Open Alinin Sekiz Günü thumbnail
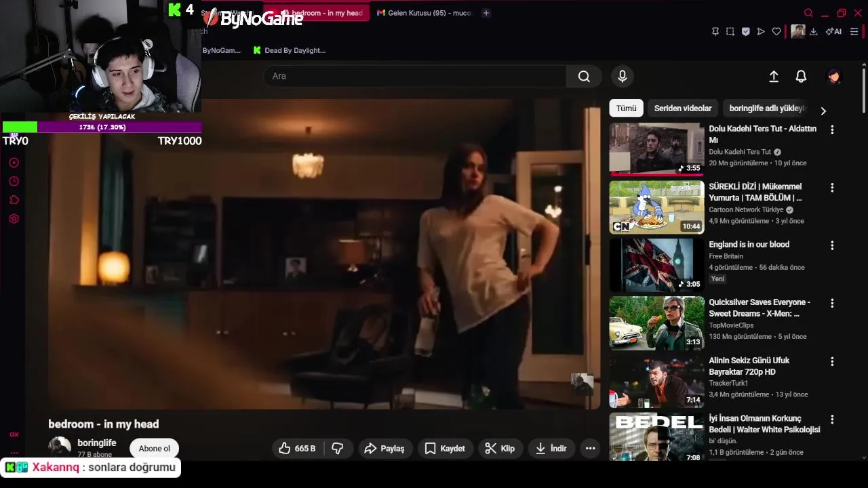 click(656, 381)
